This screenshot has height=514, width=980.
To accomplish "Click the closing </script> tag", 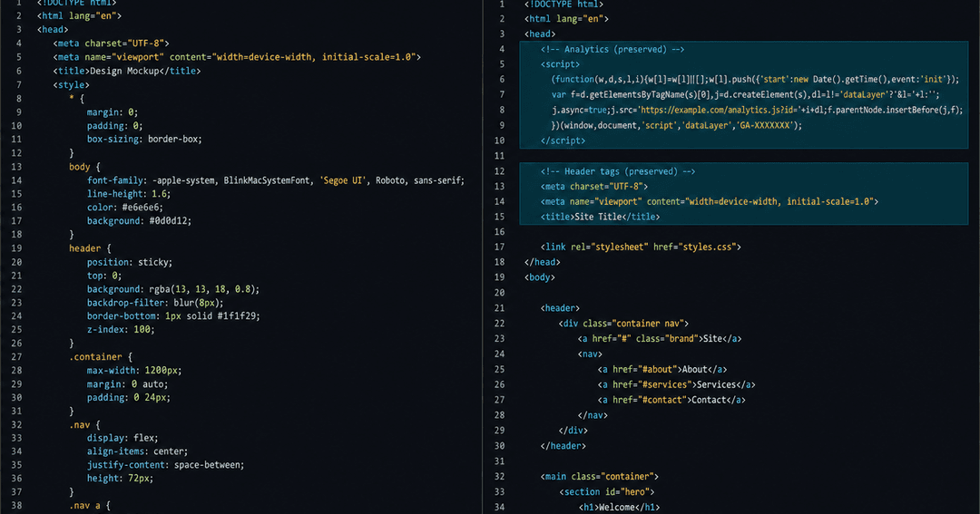I will 563,141.
